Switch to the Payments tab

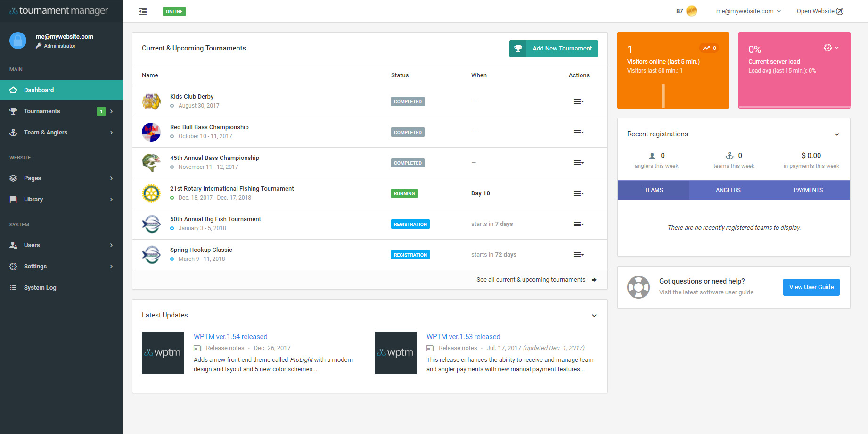[x=808, y=190]
